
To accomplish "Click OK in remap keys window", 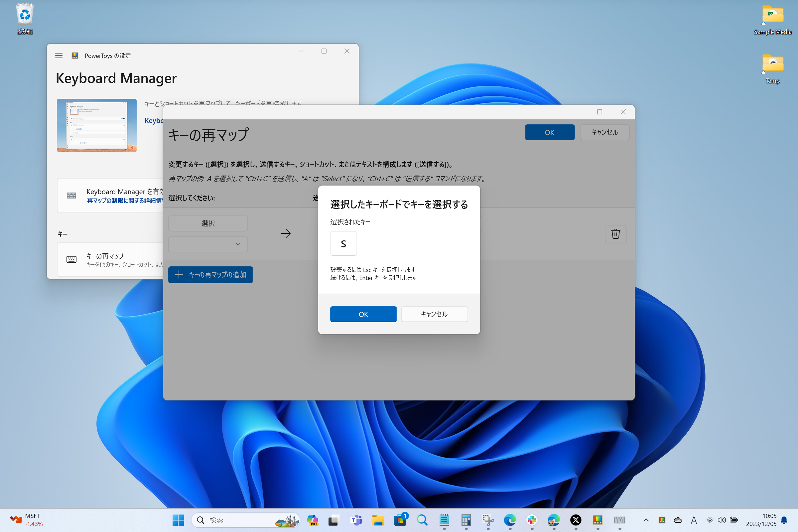I will pos(549,132).
